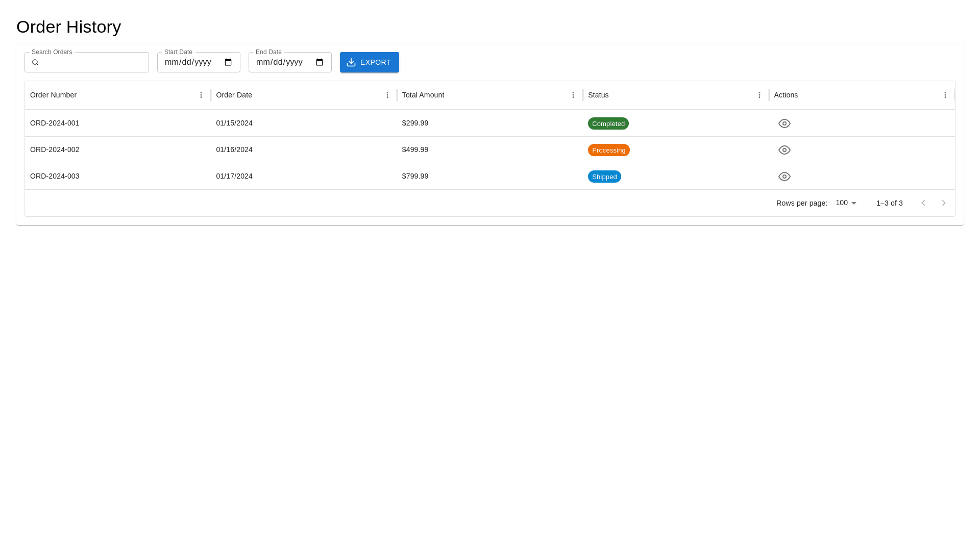Open Total Amount column menu
The image size is (980, 551).
(573, 95)
